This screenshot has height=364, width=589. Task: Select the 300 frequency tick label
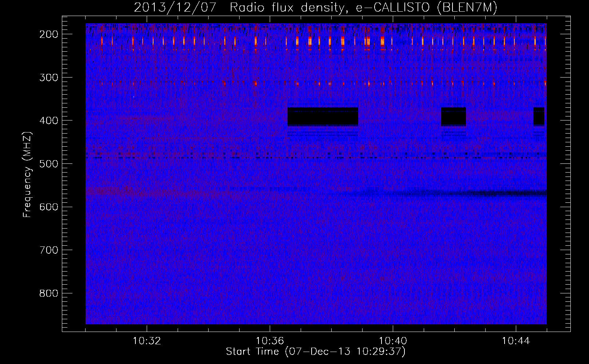[49, 78]
